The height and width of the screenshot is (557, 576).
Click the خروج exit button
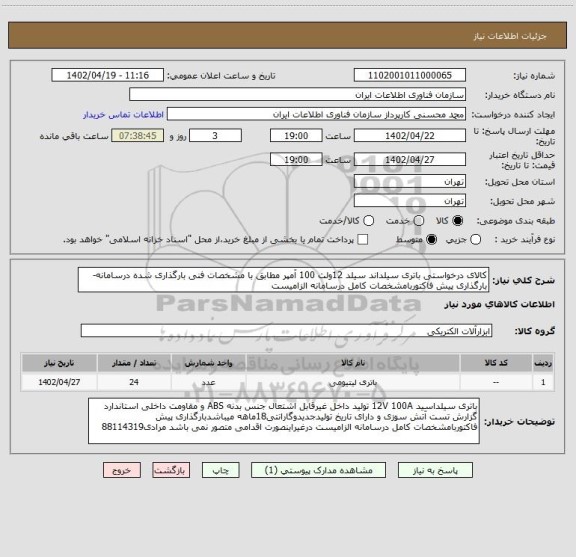coord(122,470)
